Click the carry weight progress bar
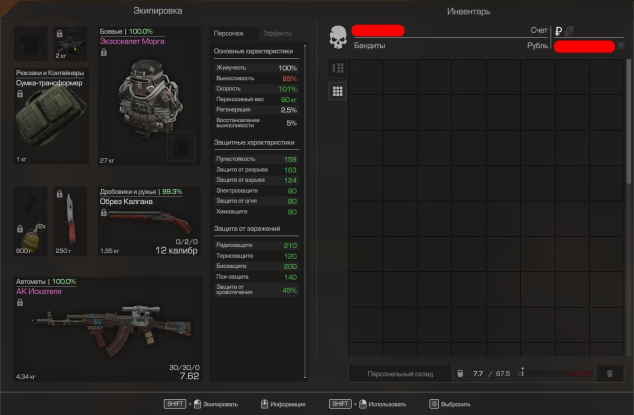 coord(555,374)
